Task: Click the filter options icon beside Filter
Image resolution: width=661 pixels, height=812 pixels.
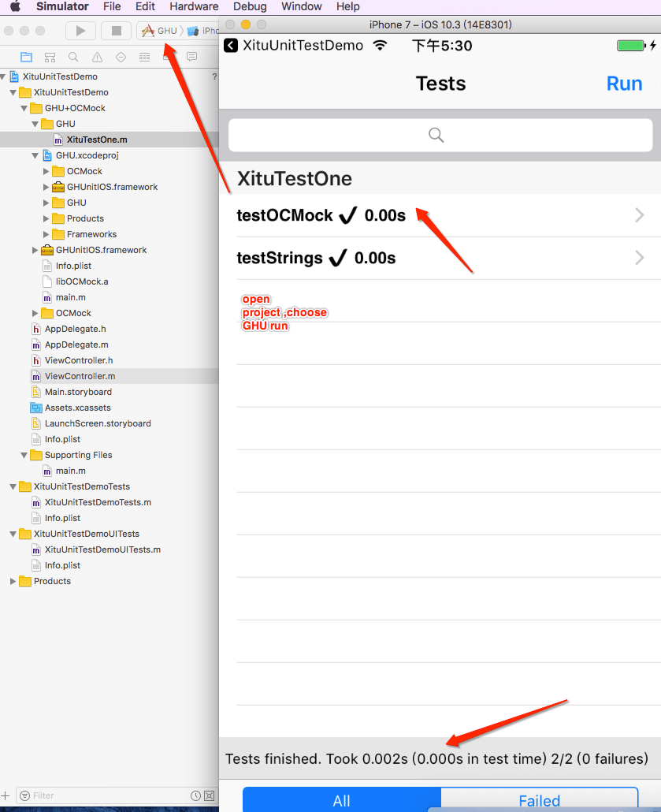Action: click(24, 795)
